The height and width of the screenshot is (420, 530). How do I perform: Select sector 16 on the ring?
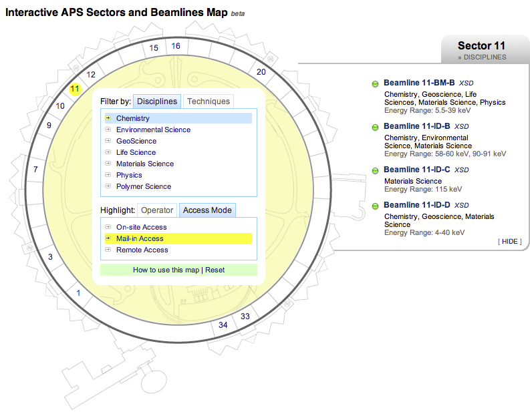point(176,46)
